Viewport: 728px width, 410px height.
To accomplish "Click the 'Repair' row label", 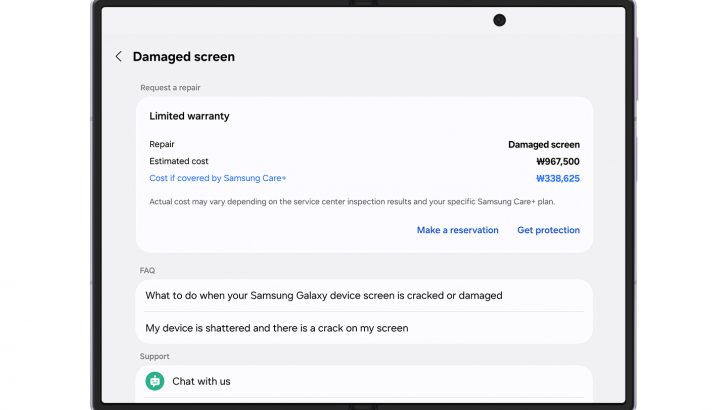I will coord(162,144).
